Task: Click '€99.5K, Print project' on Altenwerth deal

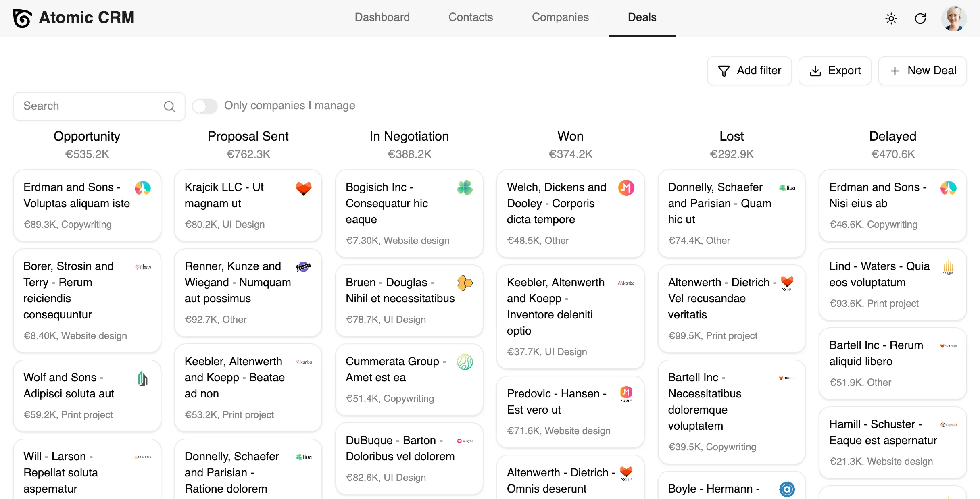Action: [713, 336]
